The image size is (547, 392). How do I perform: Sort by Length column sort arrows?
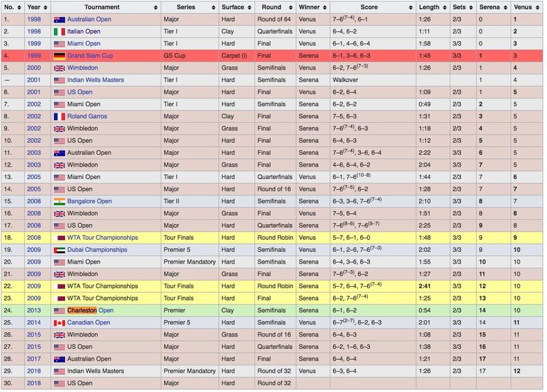coord(445,8)
